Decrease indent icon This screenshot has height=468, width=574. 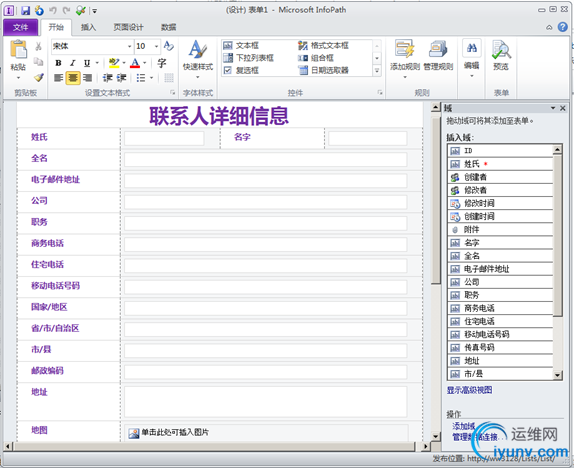[x=107, y=78]
